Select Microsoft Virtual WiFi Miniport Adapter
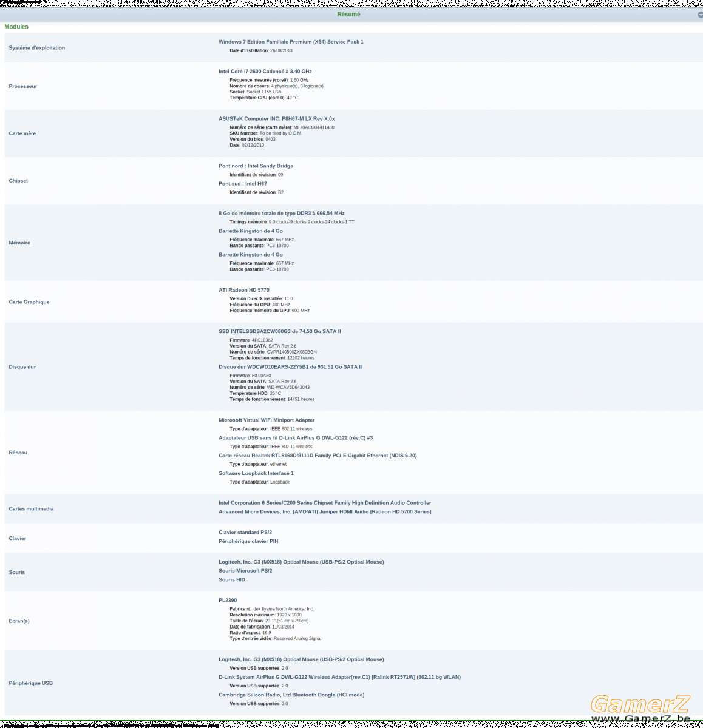 pyautogui.click(x=267, y=420)
